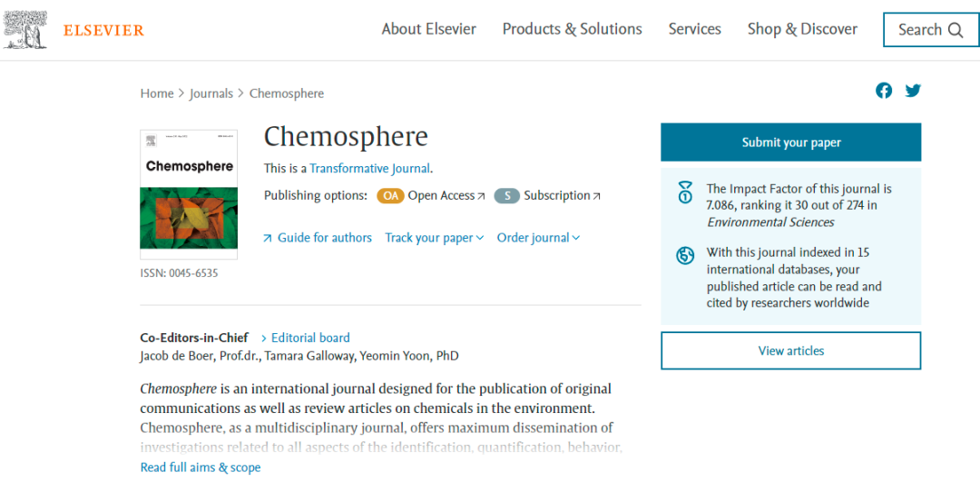980x492 pixels.
Task: Click the Submit your paper button
Action: [790, 143]
